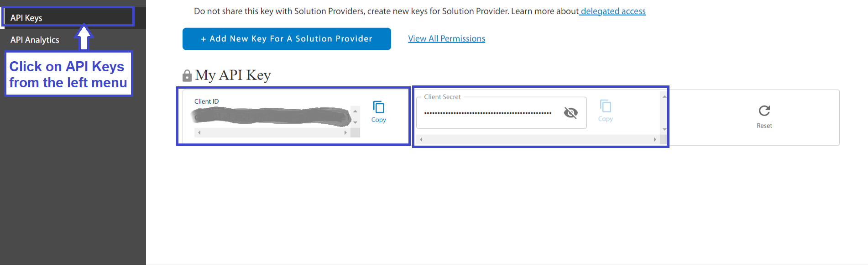Add New Key For A Solution Provider

(x=287, y=39)
